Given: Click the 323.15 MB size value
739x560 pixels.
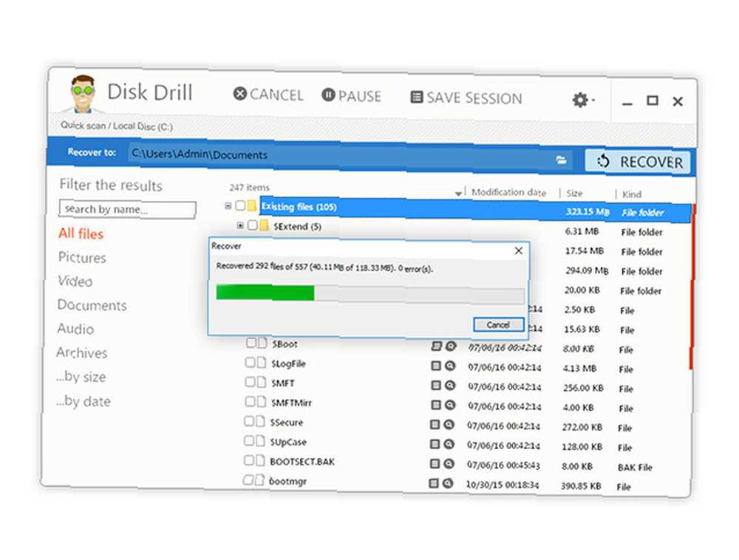Looking at the screenshot, I should pos(588,211).
